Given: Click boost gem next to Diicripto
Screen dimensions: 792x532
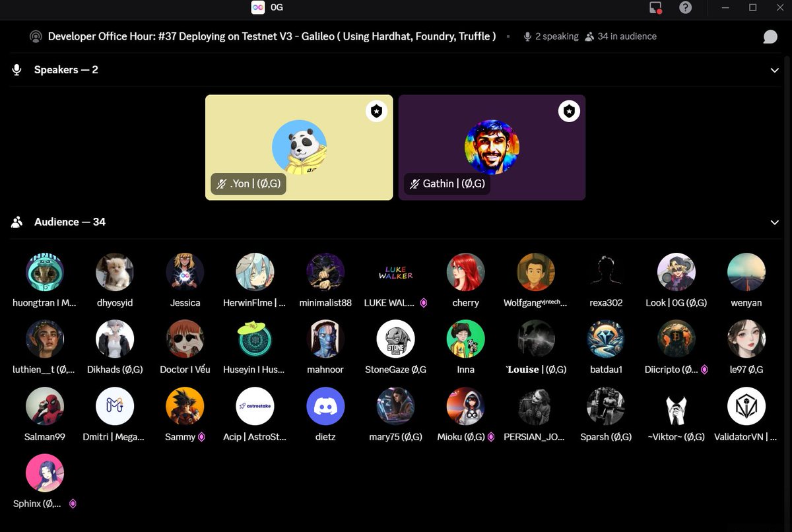Looking at the screenshot, I should pyautogui.click(x=704, y=370).
